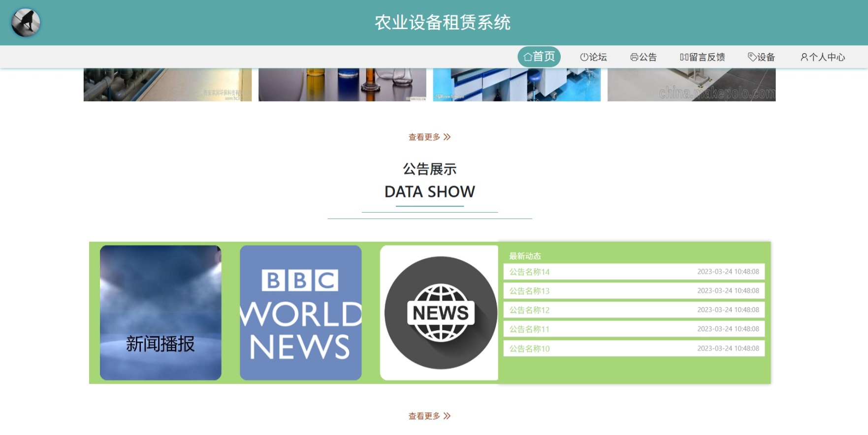This screenshot has height=435, width=868.
Task: Open the 公告 announcements menu
Action: (643, 57)
